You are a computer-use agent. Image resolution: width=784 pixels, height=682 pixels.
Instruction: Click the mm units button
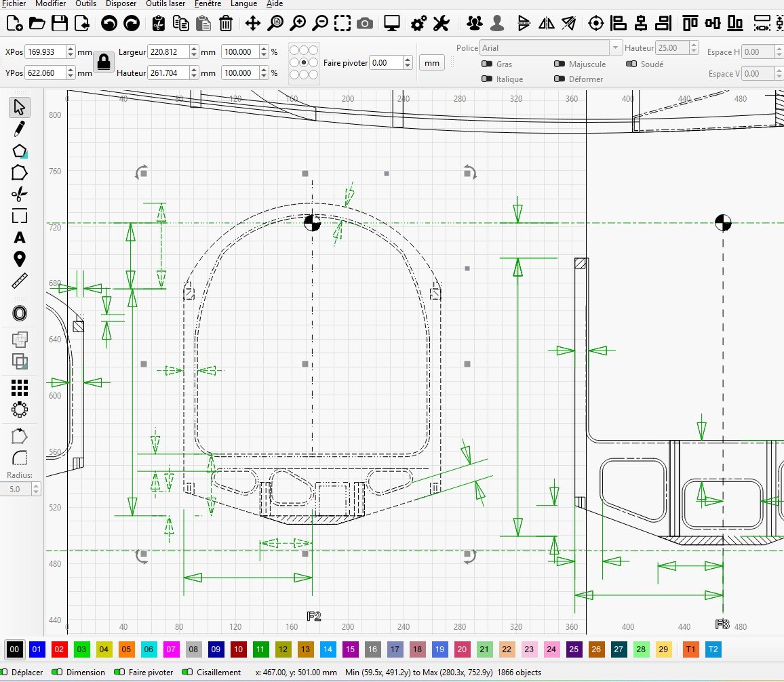tap(431, 63)
